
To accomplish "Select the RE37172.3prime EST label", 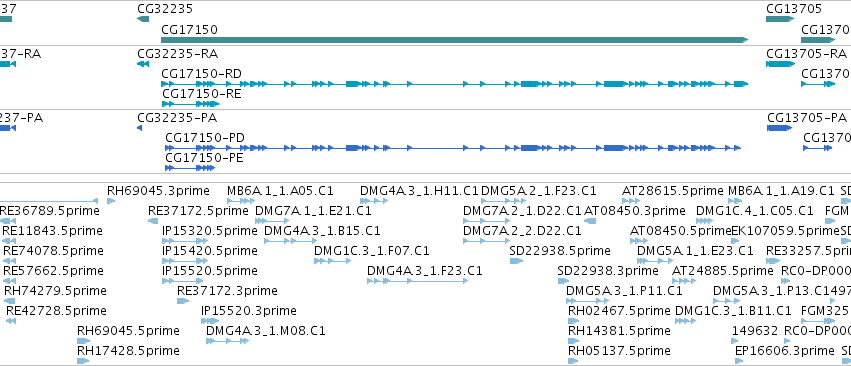I will [x=227, y=291].
